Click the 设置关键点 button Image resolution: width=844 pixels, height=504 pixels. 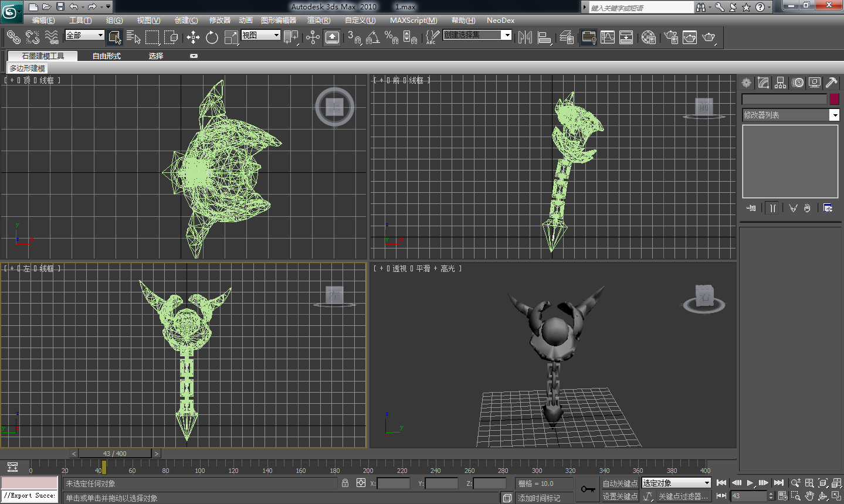pos(620,496)
